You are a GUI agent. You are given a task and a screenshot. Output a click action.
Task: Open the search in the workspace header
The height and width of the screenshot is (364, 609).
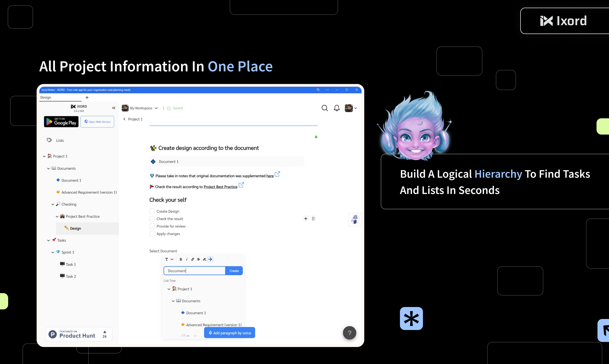pyautogui.click(x=325, y=108)
